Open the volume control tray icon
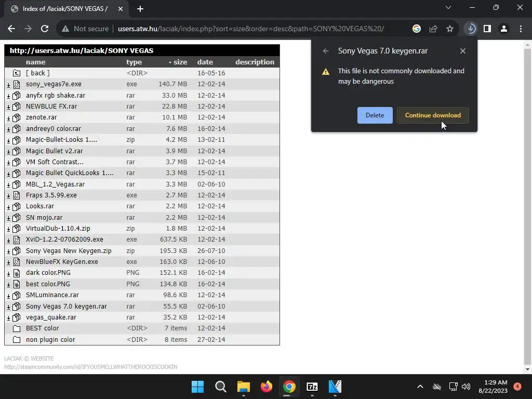The width and height of the screenshot is (532, 399). pos(466,387)
